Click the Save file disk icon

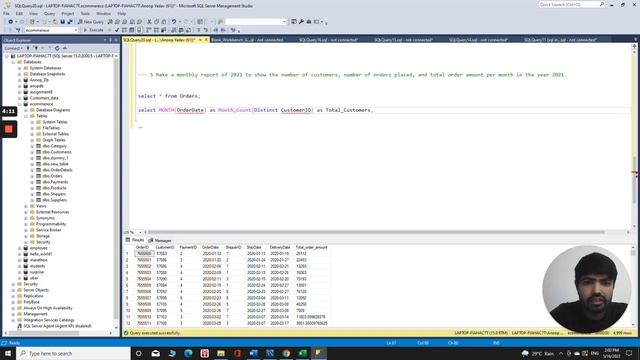62,22
